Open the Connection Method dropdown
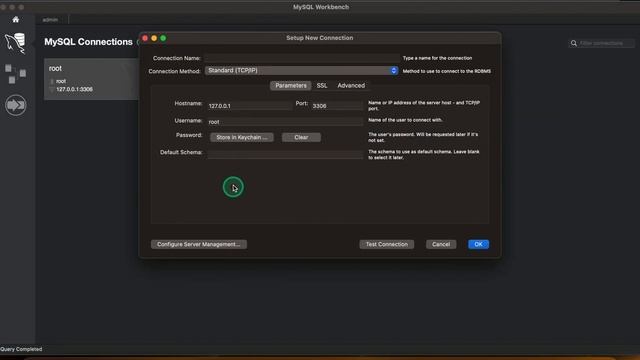This screenshot has width=640, height=360. coord(301,71)
